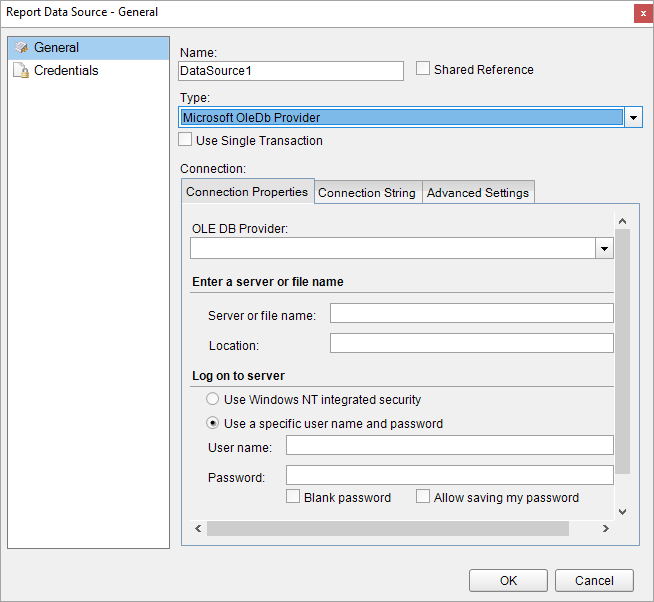The image size is (654, 602).
Task: Open the Advanced Settings tab
Action: click(x=478, y=193)
